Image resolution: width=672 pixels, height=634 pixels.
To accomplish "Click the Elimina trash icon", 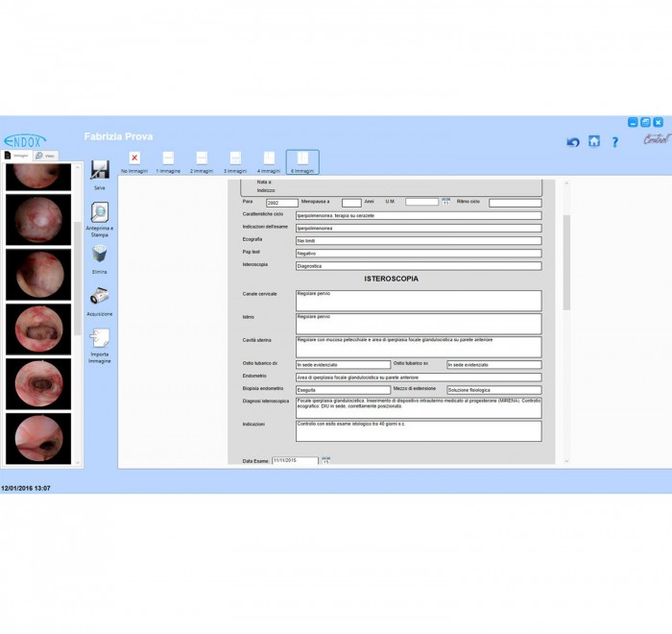I will pos(99,255).
